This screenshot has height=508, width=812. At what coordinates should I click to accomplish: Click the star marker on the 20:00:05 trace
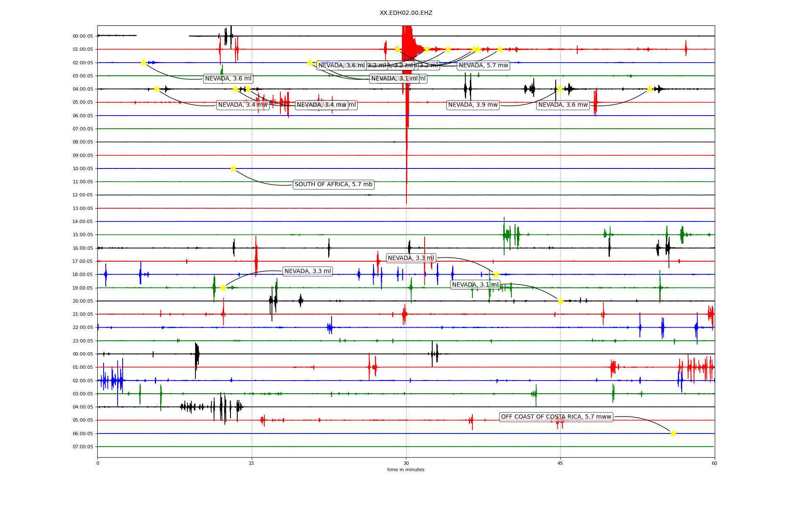pos(560,301)
